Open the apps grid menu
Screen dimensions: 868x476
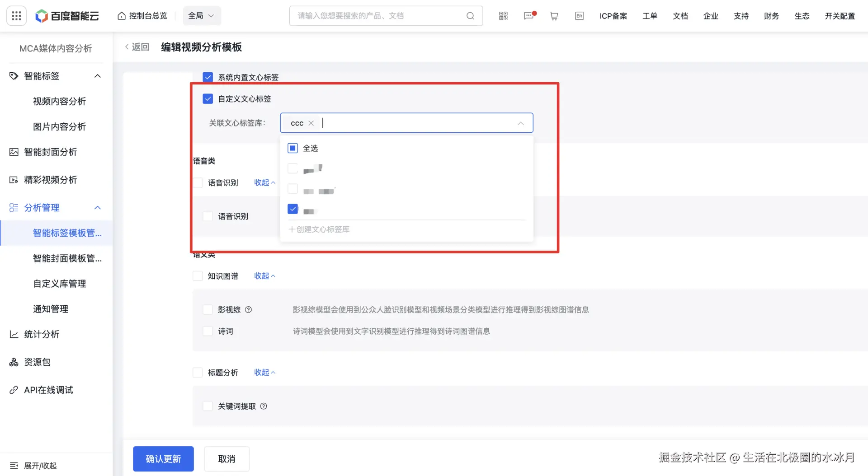click(x=16, y=16)
